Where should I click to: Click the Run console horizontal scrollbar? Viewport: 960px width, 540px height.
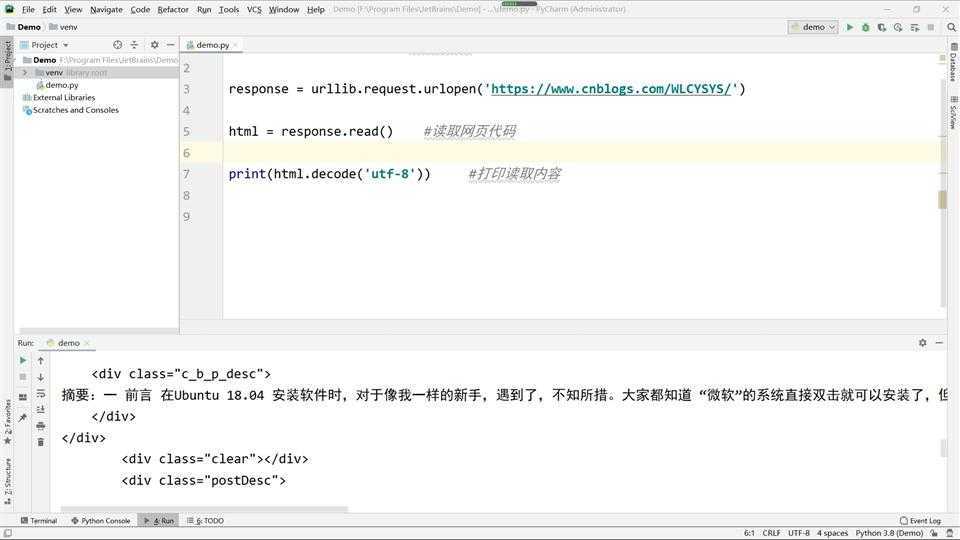204,509
